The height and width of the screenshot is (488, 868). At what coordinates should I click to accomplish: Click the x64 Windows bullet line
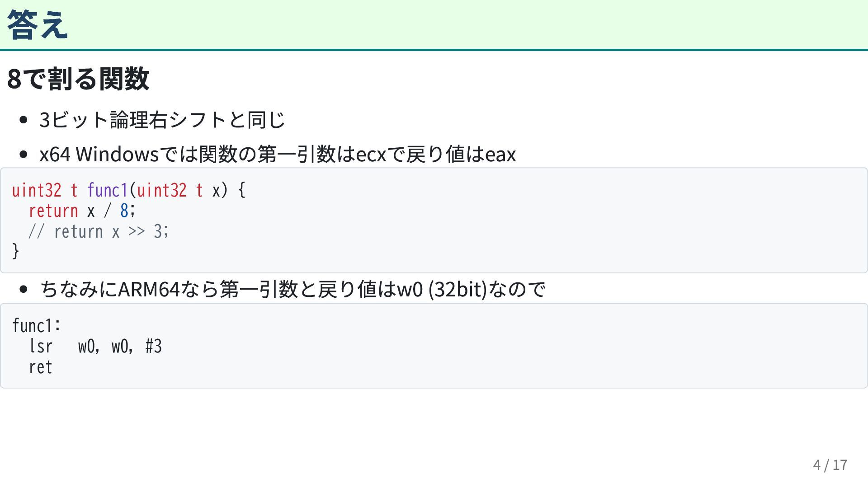(278, 154)
